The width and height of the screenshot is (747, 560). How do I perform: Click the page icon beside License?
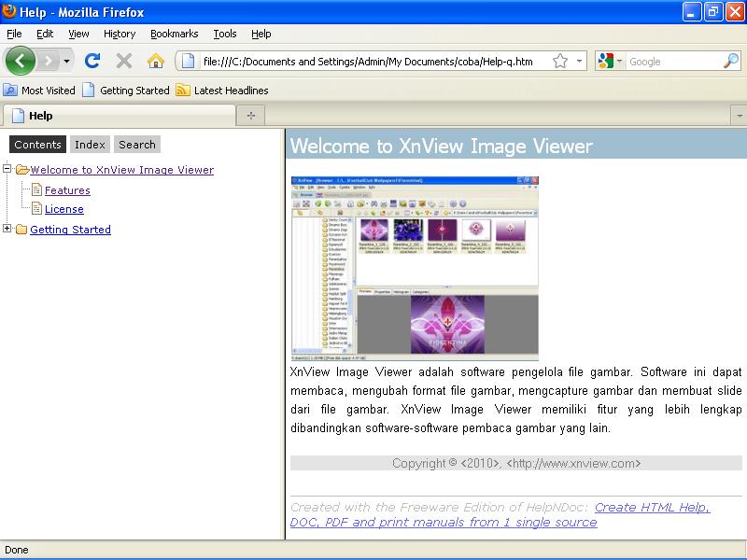(36, 208)
